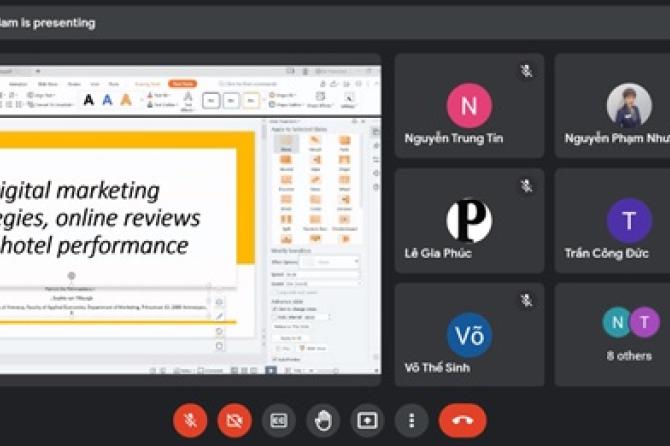Click the Present now screen share icon
This screenshot has width=670, height=446.
[367, 420]
